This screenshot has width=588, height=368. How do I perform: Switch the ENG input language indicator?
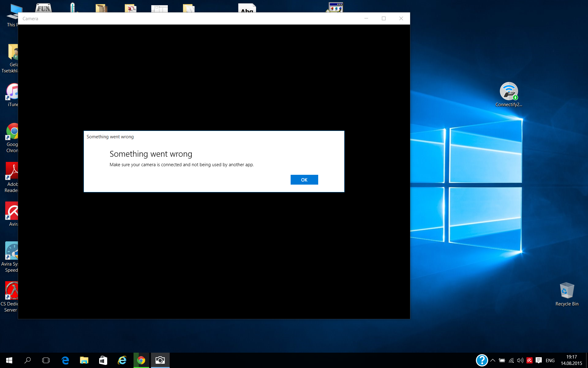point(550,360)
